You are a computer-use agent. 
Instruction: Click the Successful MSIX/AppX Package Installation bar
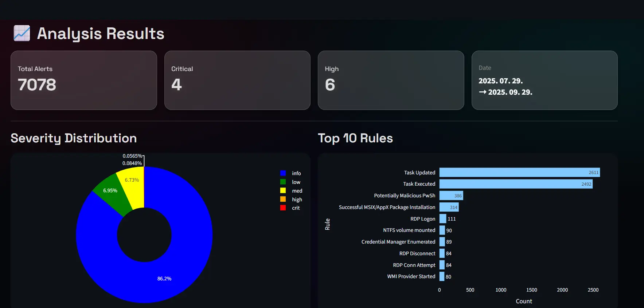[449, 207]
